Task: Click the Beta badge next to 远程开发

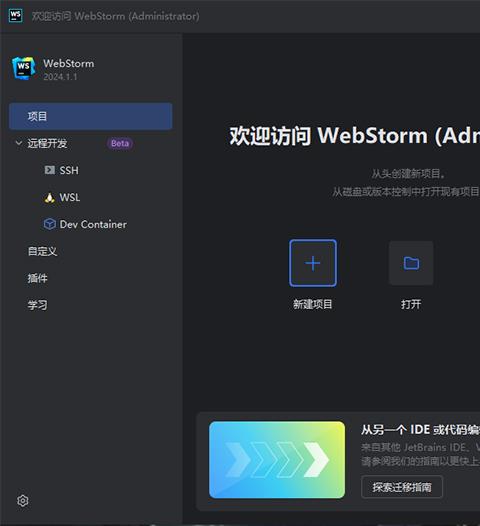Action: 120,143
